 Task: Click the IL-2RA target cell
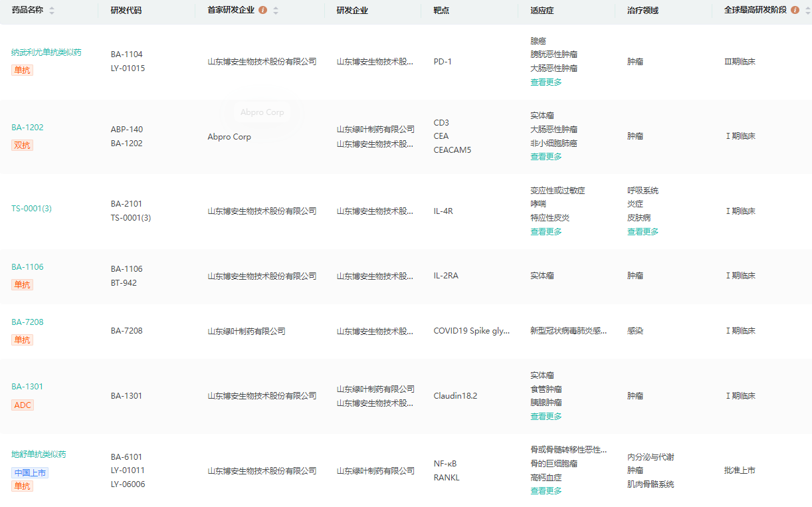446,276
